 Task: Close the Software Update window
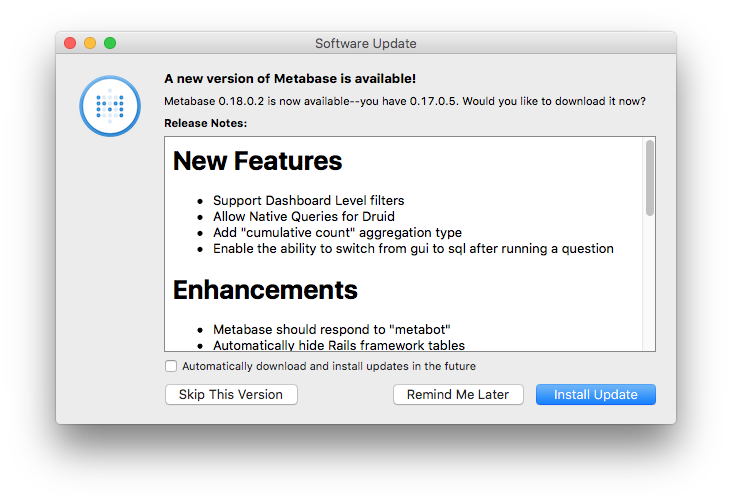pyautogui.click(x=70, y=43)
